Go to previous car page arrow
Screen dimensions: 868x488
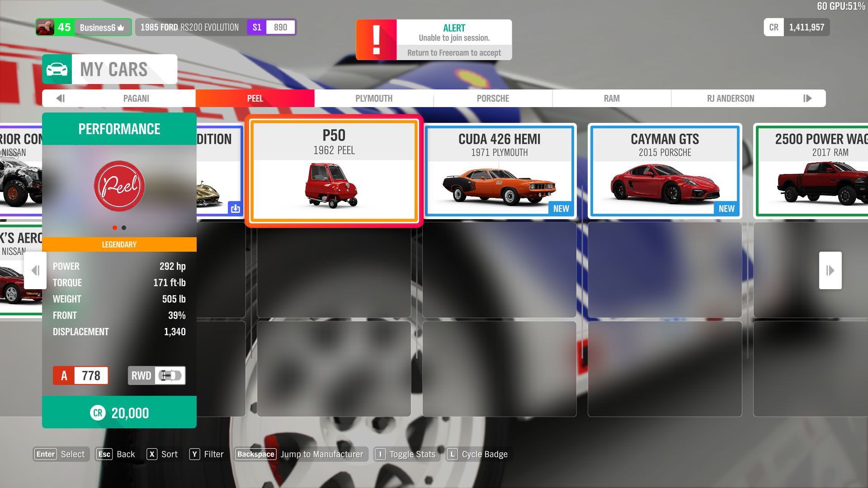click(35, 270)
